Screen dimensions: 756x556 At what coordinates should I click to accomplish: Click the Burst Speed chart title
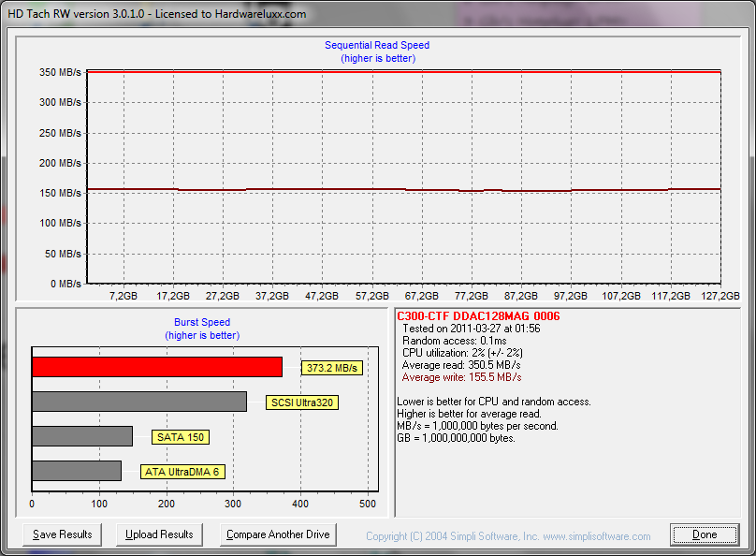pyautogui.click(x=202, y=322)
